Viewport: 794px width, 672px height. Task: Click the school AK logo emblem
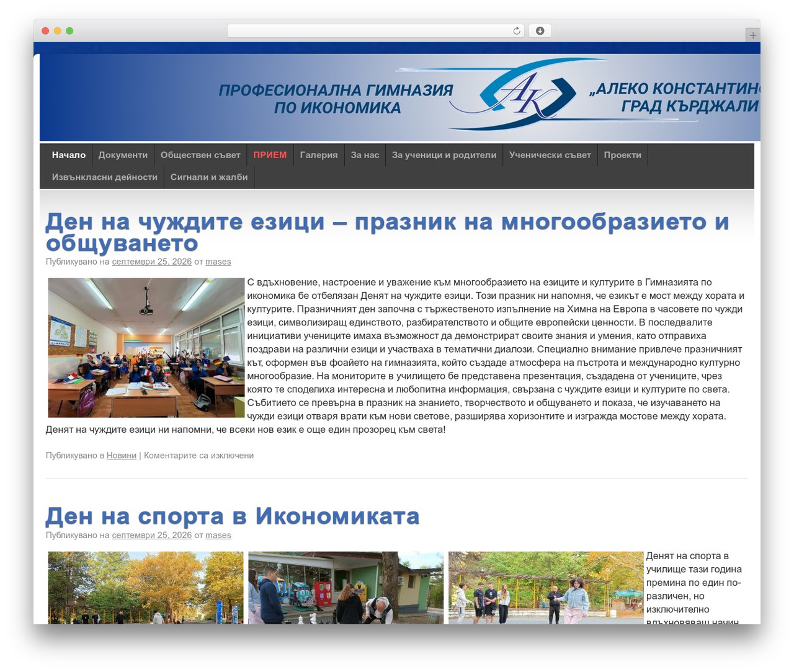point(527,95)
